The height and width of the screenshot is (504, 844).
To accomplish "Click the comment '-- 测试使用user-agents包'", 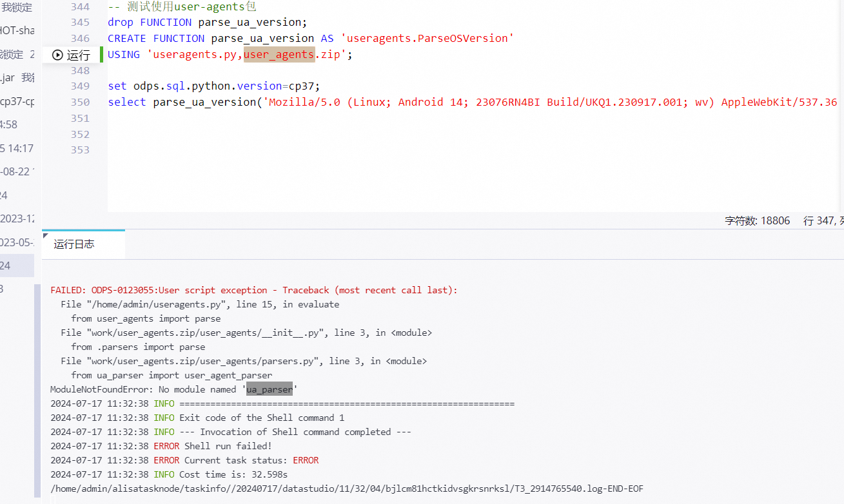I will tap(182, 7).
